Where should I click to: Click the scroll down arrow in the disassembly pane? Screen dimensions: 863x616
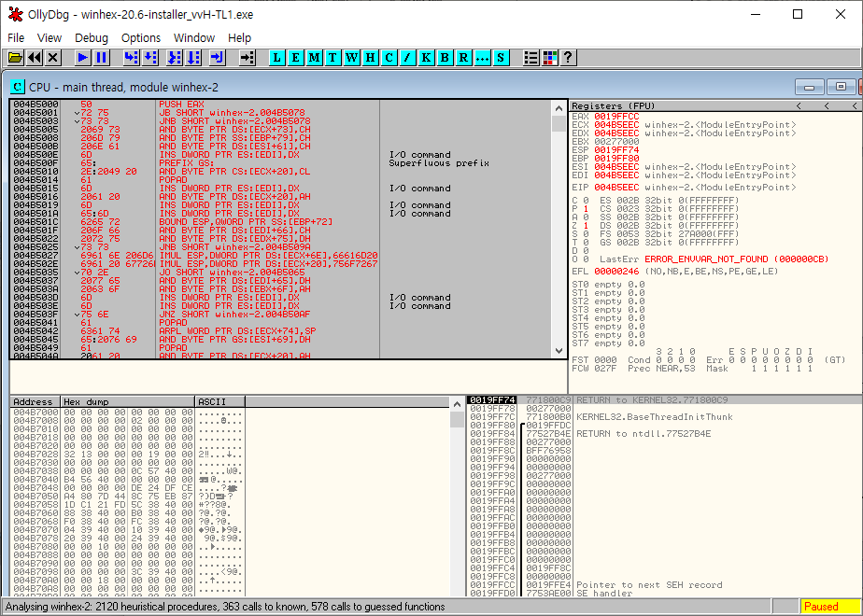[559, 350]
